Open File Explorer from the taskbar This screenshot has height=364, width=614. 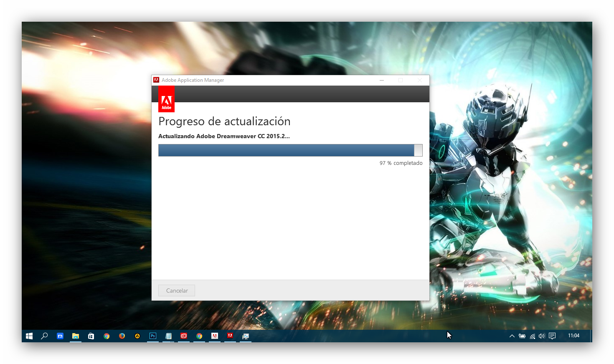click(x=76, y=336)
